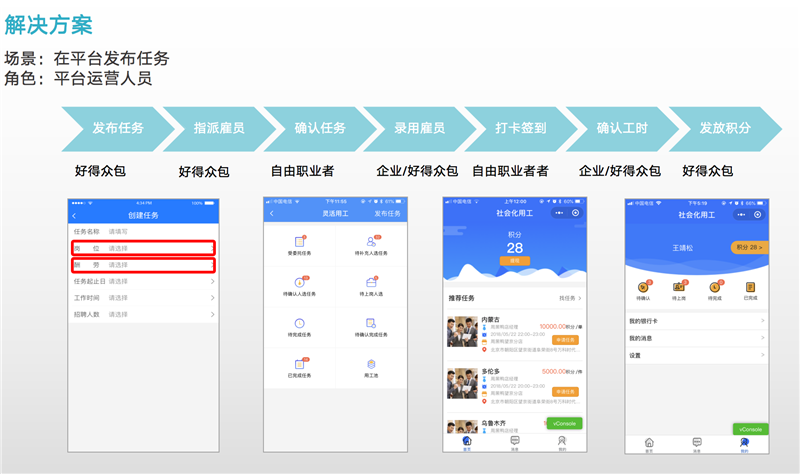Tap the back arrow in 创建任务 header

74,217
